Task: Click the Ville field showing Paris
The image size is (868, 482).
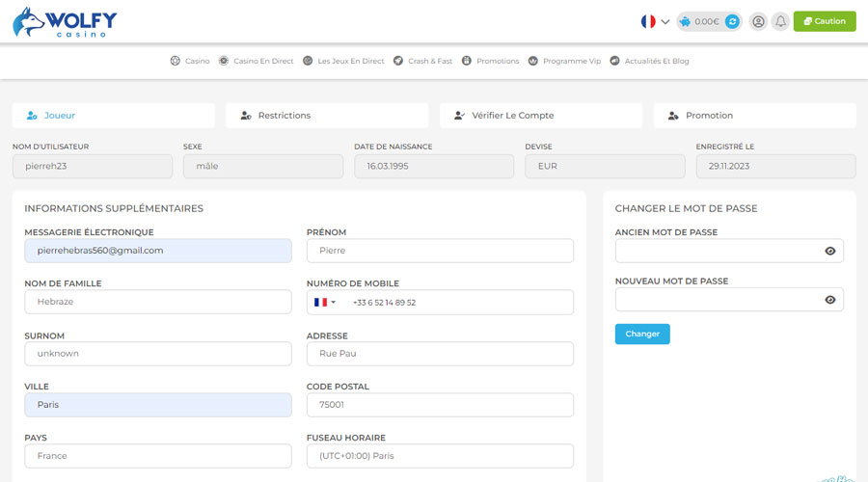Action: 158,405
